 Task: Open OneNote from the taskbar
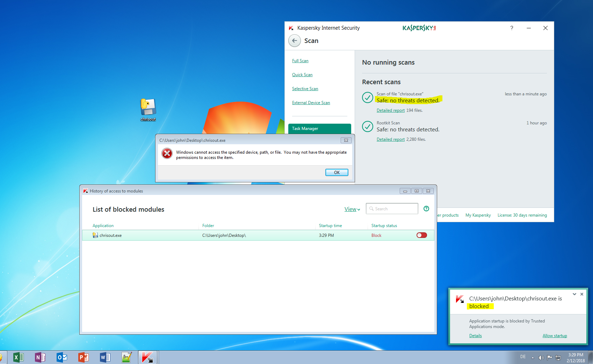coord(40,357)
